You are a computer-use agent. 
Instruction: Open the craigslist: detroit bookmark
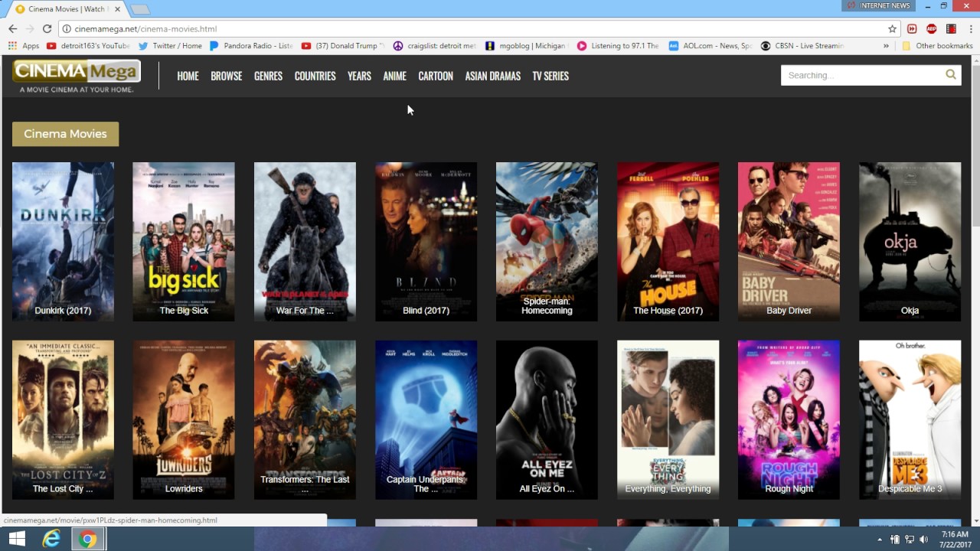click(435, 46)
